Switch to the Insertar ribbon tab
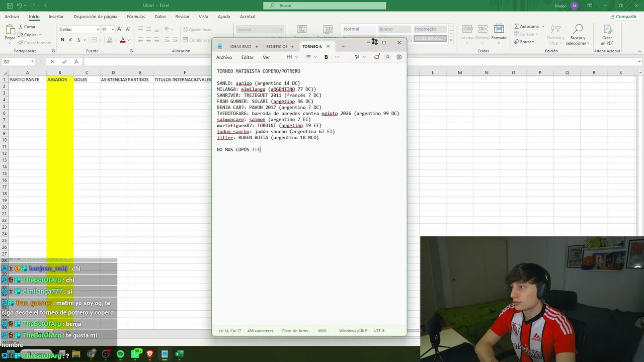 click(56, 17)
